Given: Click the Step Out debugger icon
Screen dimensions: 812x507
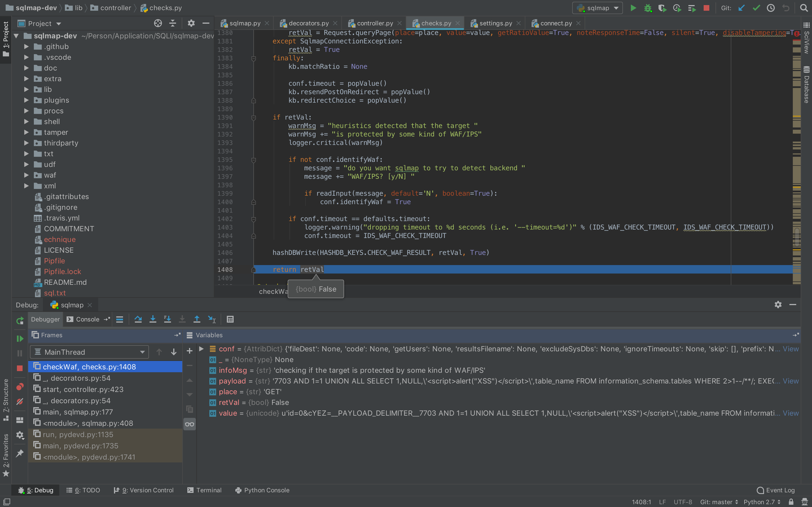Looking at the screenshot, I should tap(197, 319).
